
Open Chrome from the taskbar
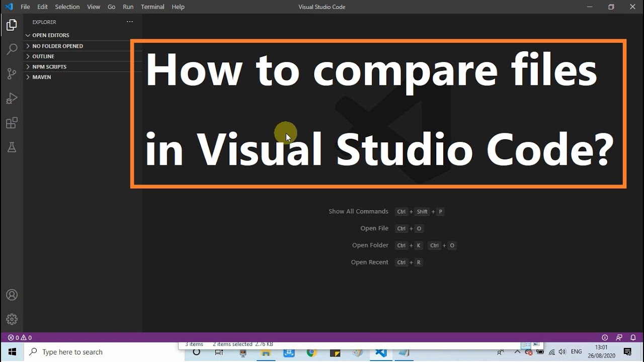point(311,352)
